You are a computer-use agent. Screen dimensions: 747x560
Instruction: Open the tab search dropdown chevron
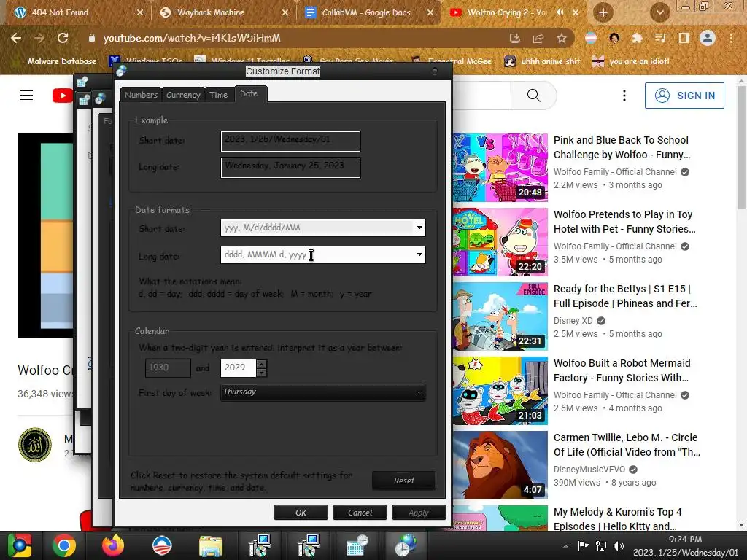659,12
